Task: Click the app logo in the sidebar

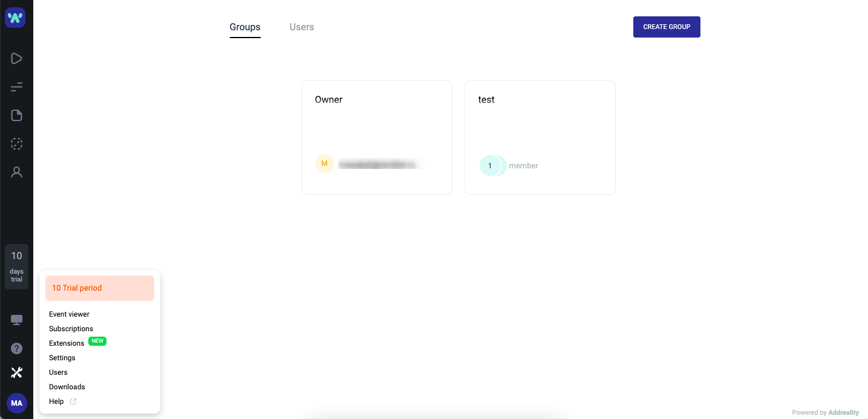Action: click(16, 17)
